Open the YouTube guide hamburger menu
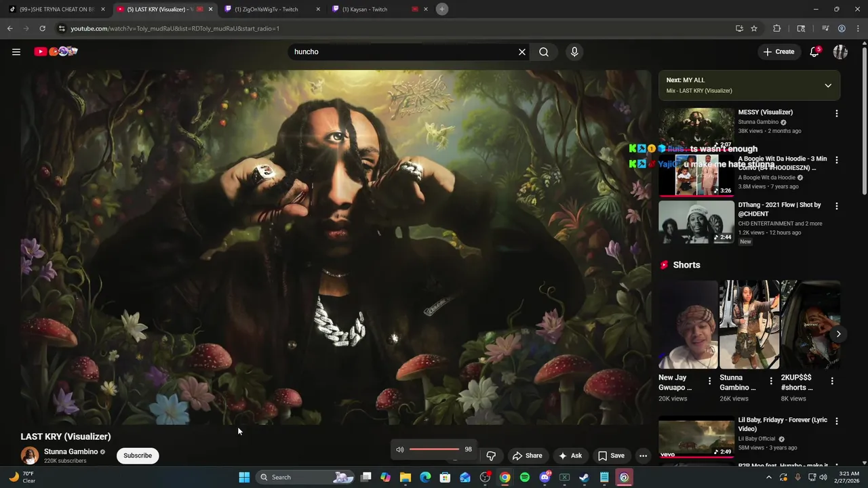 coord(16,52)
